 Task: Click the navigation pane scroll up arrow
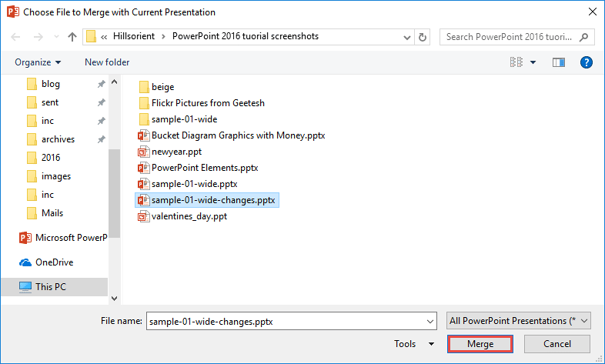[114, 82]
